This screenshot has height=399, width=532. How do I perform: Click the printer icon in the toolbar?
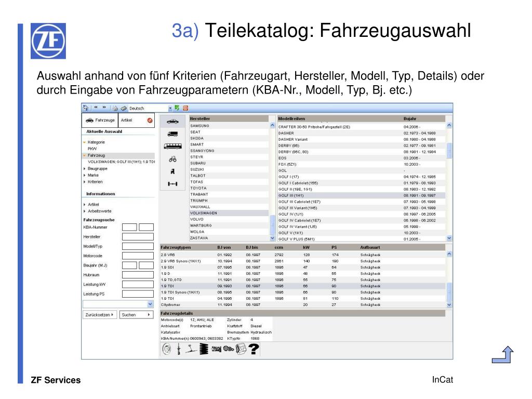[115, 108]
